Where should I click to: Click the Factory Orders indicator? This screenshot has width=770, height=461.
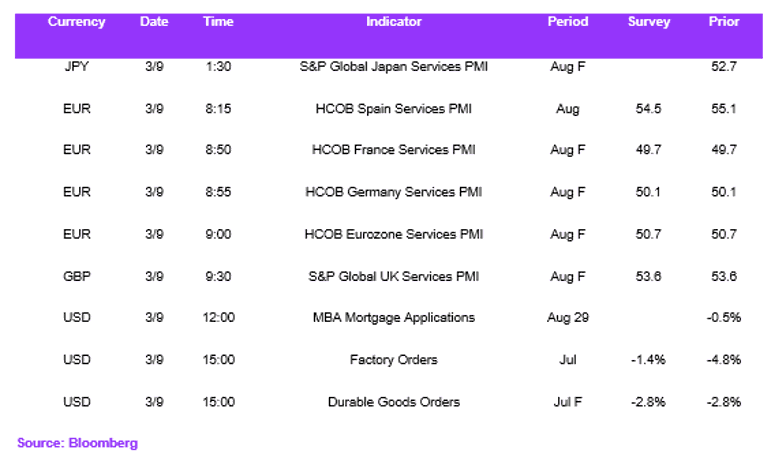point(393,360)
